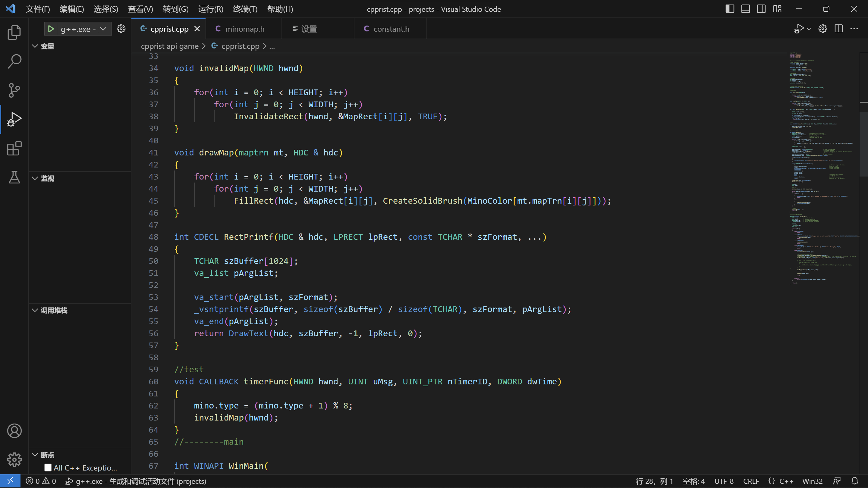
Task: Open 帮助(H) menu
Action: [x=280, y=9]
